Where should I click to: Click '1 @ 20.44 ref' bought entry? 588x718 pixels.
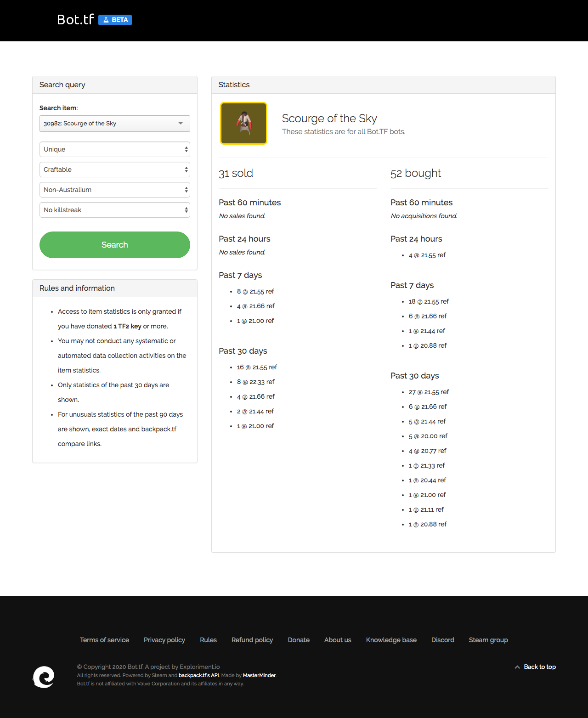(428, 480)
